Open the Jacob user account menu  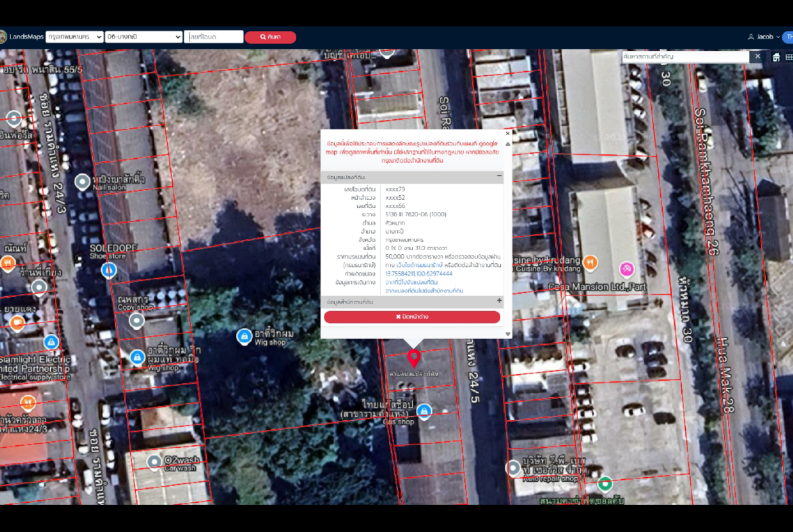coord(764,37)
